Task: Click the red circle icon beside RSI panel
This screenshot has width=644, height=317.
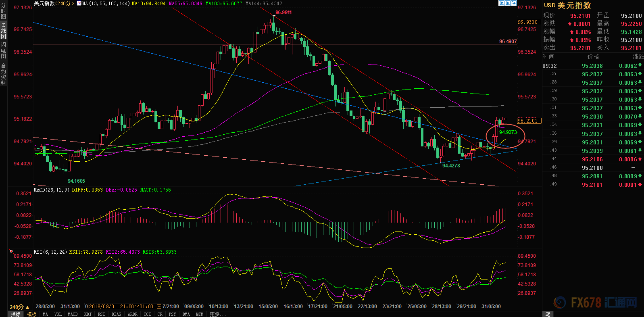Action: coord(11,252)
